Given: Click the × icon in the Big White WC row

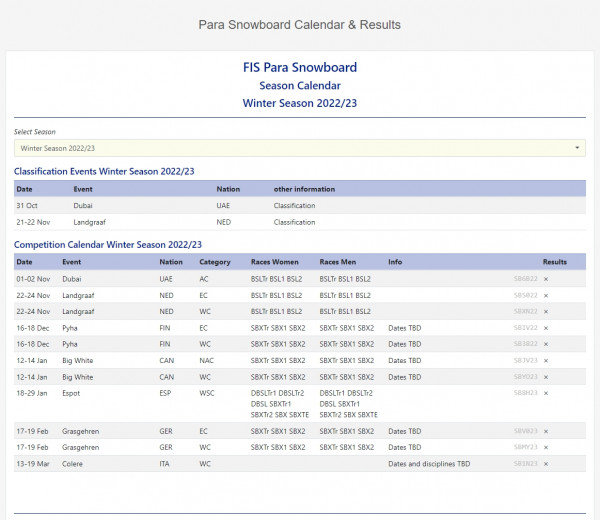Looking at the screenshot, I should 546,377.
